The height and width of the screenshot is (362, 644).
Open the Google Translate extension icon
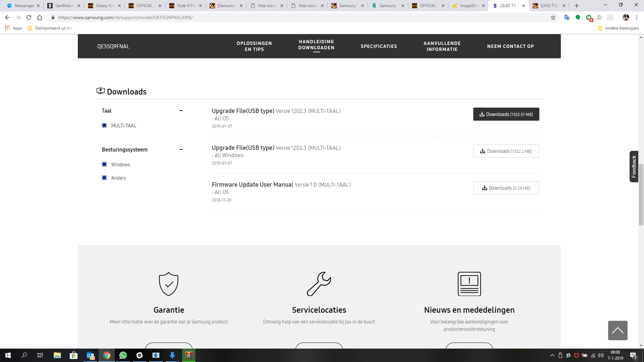coord(567,17)
